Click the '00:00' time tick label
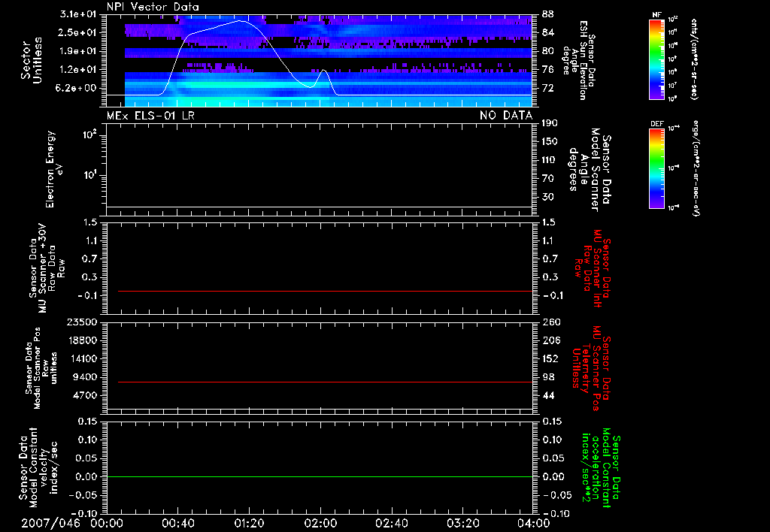 point(107,523)
